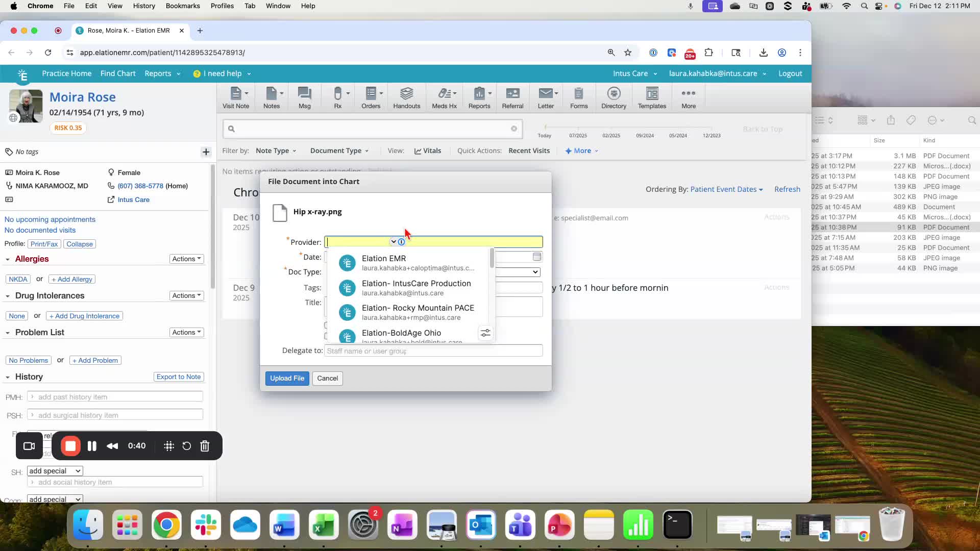Image resolution: width=980 pixels, height=551 pixels.
Task: Select Elation- Rocky Mountain PACE autofill entry
Action: coord(407,312)
